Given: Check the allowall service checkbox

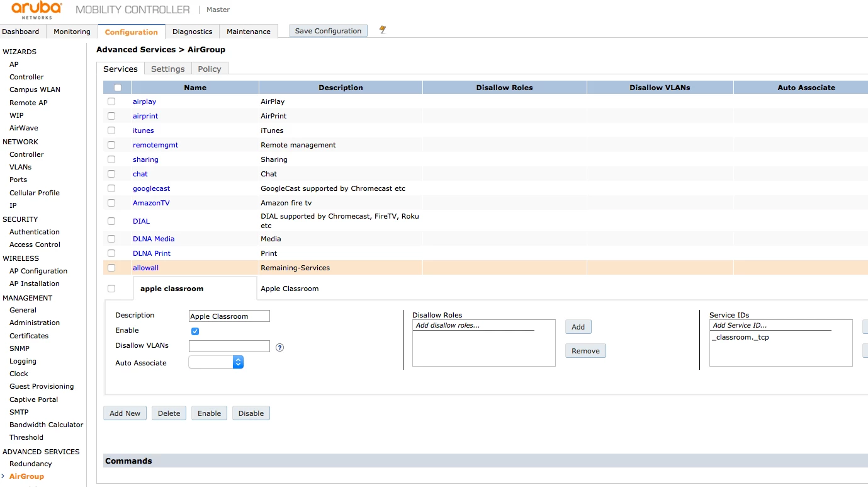Looking at the screenshot, I should (x=111, y=268).
